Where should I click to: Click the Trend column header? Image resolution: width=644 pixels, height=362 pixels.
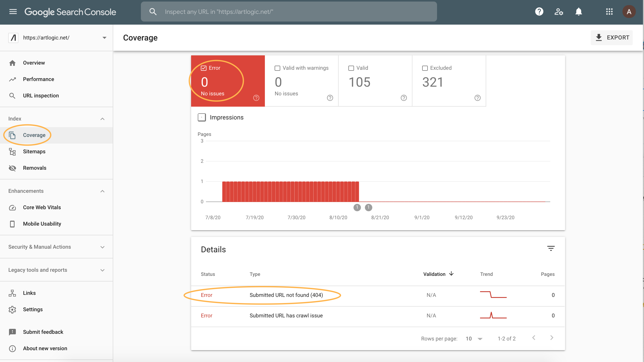486,274
